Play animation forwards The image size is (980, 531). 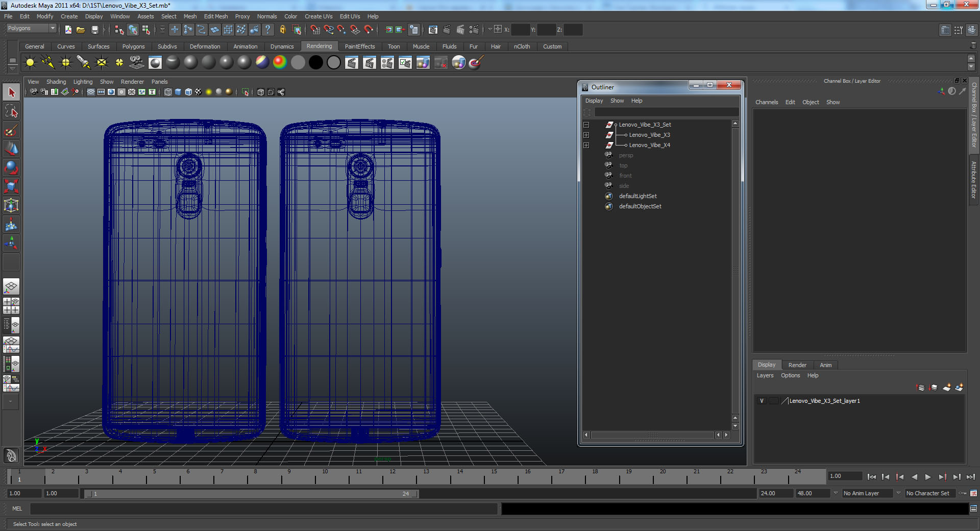(x=928, y=477)
